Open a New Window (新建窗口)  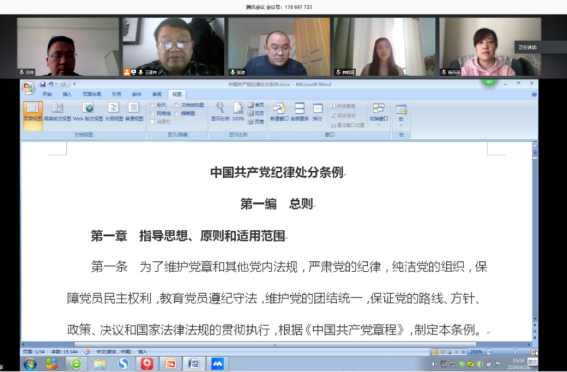[279, 112]
